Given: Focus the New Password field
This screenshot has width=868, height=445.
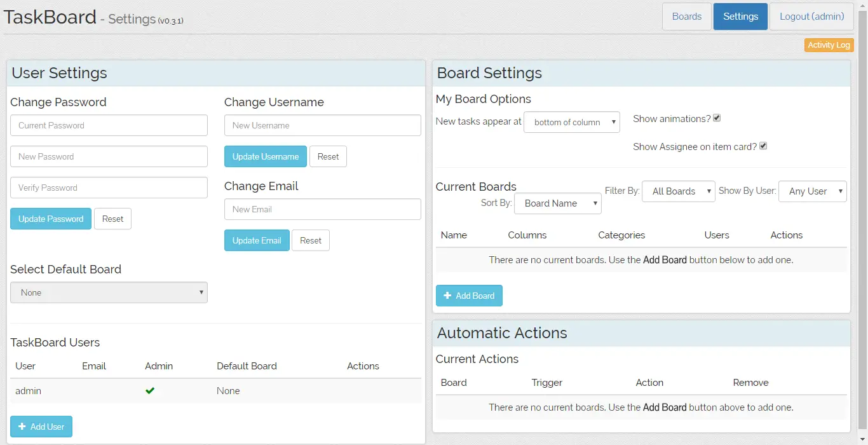Looking at the screenshot, I should [109, 156].
